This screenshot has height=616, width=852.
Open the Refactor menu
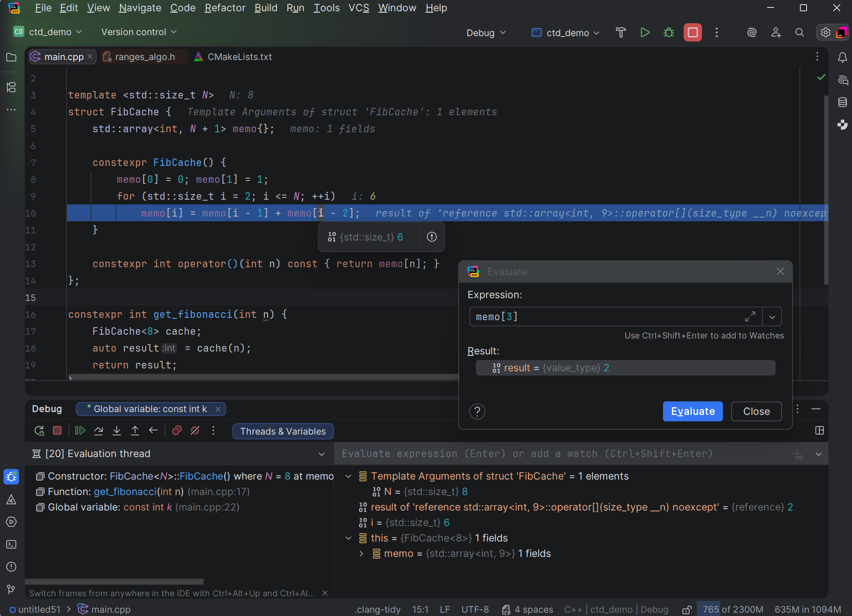click(225, 8)
